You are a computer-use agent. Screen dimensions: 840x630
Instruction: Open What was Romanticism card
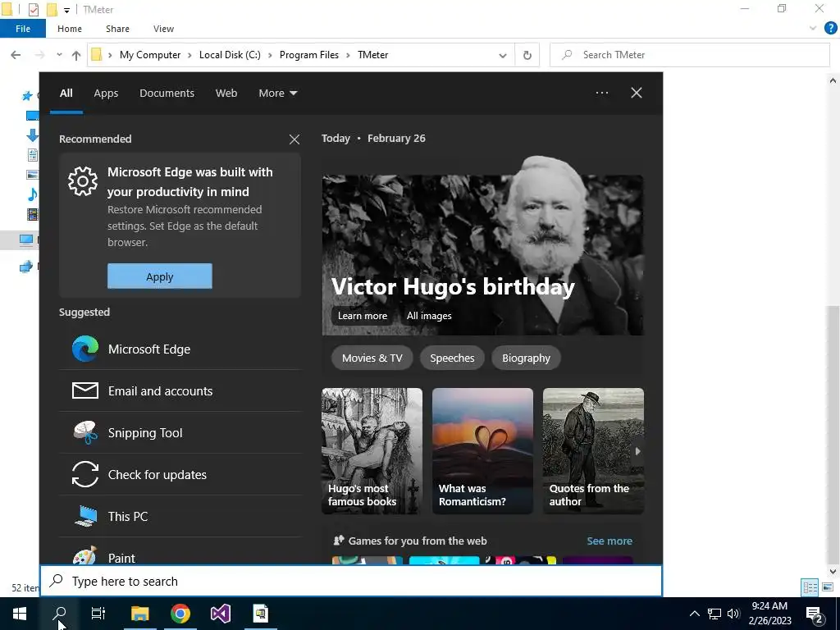pos(482,451)
